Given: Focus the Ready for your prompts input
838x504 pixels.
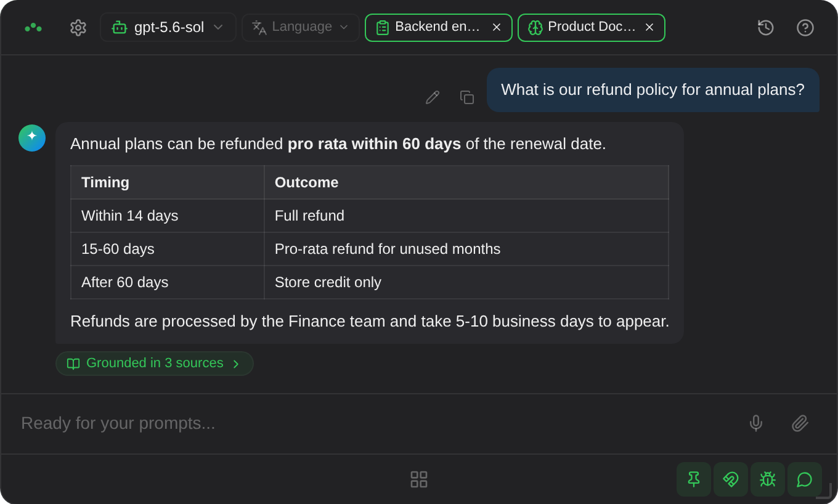Looking at the screenshot, I should click(370, 423).
